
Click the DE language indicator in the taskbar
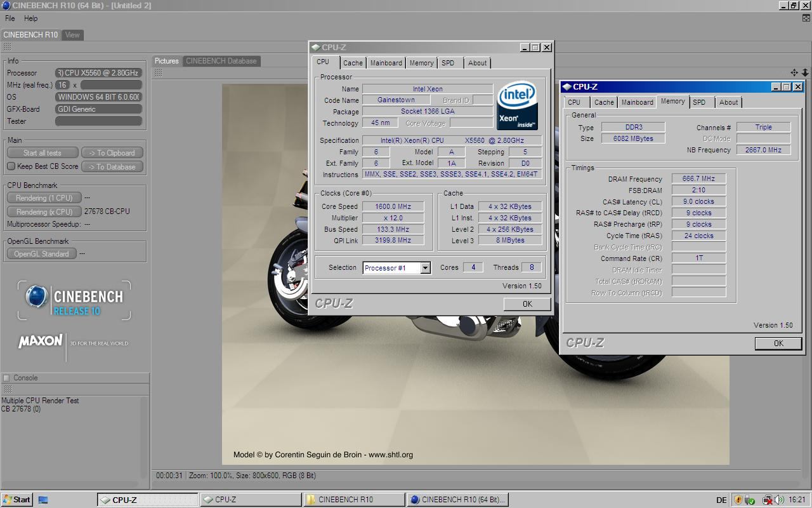coord(721,500)
